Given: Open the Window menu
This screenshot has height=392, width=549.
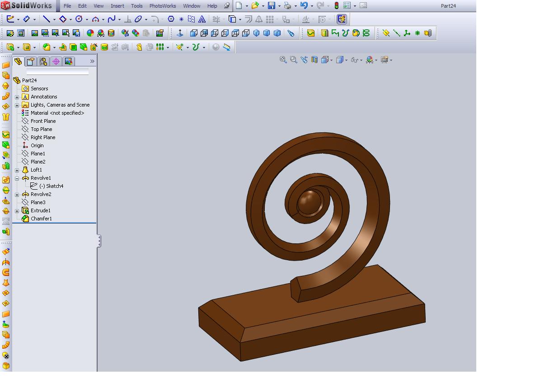Looking at the screenshot, I should (192, 6).
